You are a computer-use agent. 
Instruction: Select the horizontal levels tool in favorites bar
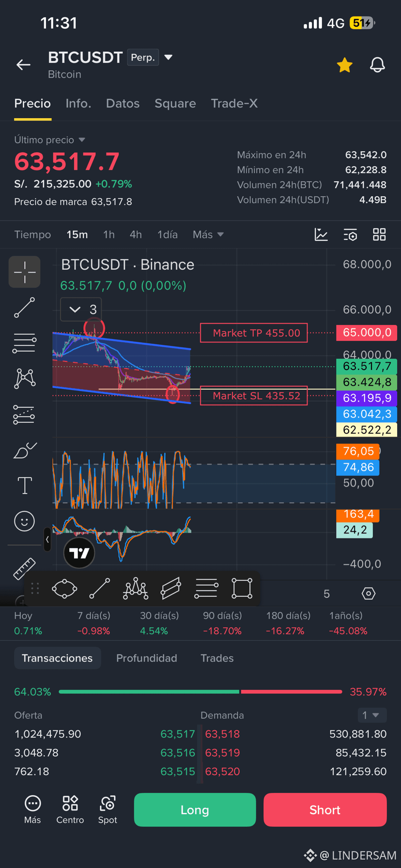pos(206,589)
